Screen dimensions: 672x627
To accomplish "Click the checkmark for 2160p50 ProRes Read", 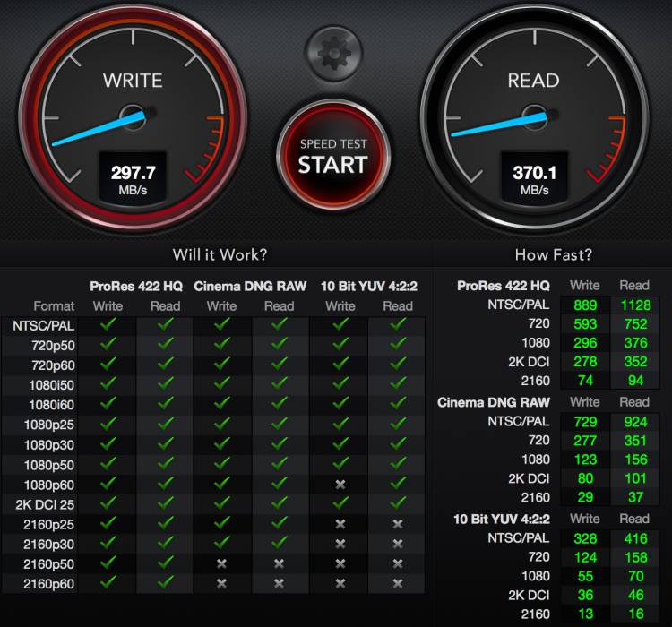I will click(166, 563).
